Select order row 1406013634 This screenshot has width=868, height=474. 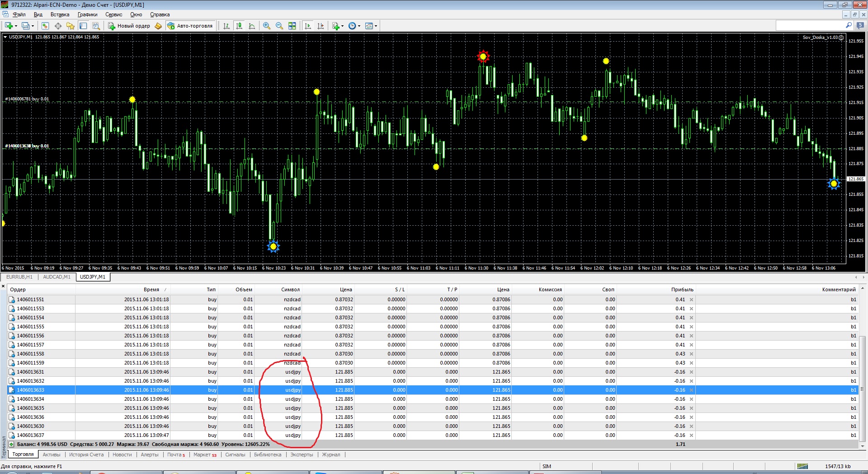coord(433,399)
